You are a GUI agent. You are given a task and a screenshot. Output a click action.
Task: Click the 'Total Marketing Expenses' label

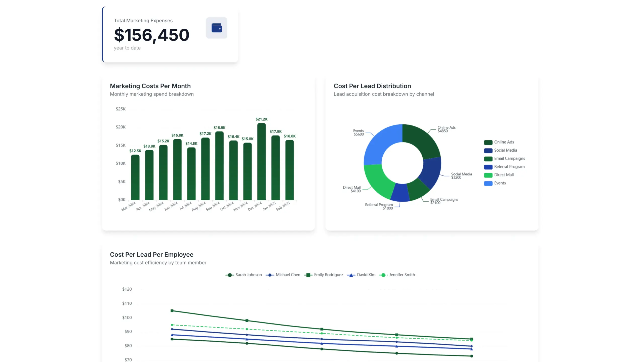pos(143,21)
